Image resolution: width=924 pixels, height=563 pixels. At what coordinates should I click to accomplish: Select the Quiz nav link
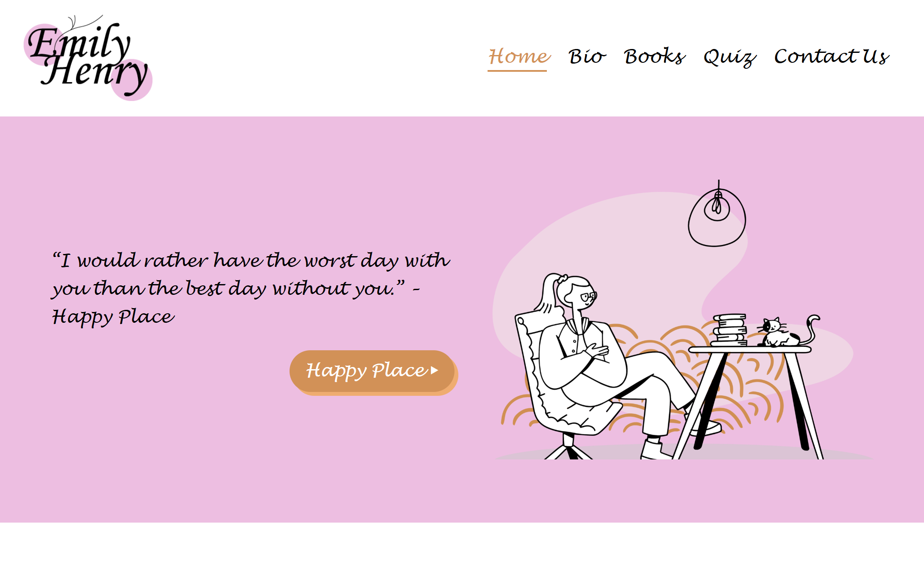(x=730, y=57)
